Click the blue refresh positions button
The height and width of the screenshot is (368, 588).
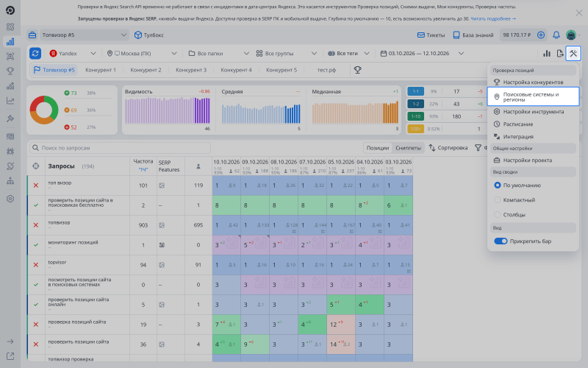point(35,53)
